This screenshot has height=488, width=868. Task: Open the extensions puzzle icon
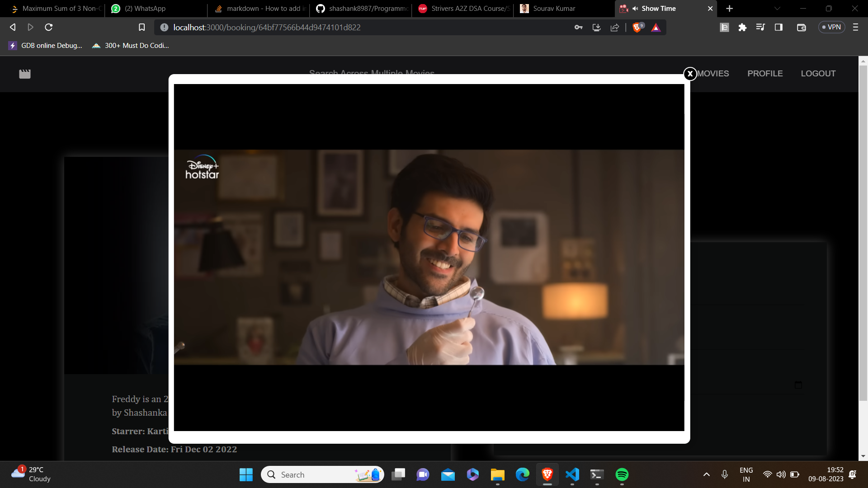point(742,28)
